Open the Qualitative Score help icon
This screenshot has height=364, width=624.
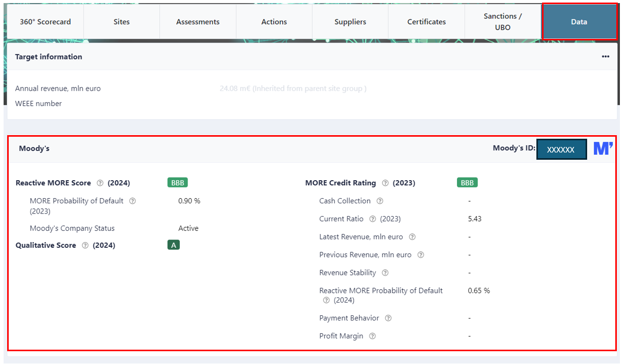pyautogui.click(x=86, y=245)
